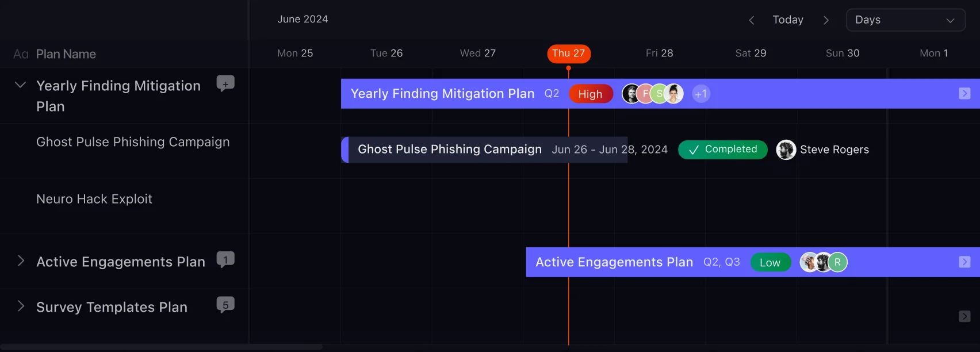This screenshot has width=980, height=352.
Task: Select the Mon 25 column header
Action: point(295,53)
